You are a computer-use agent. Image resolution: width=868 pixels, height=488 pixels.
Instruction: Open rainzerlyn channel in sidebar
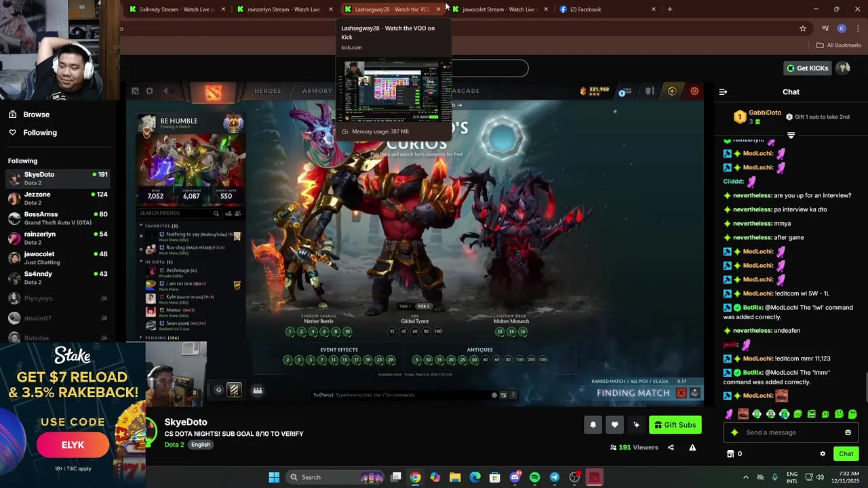coord(58,238)
